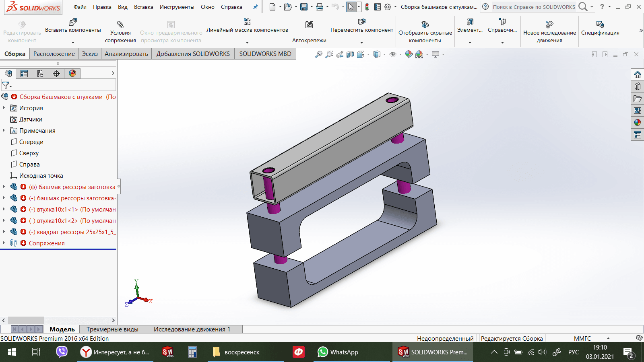644x362 pixels.
Task: Toggle Show hidden components (Отобразить скрытые компоненты)
Action: 425,25
